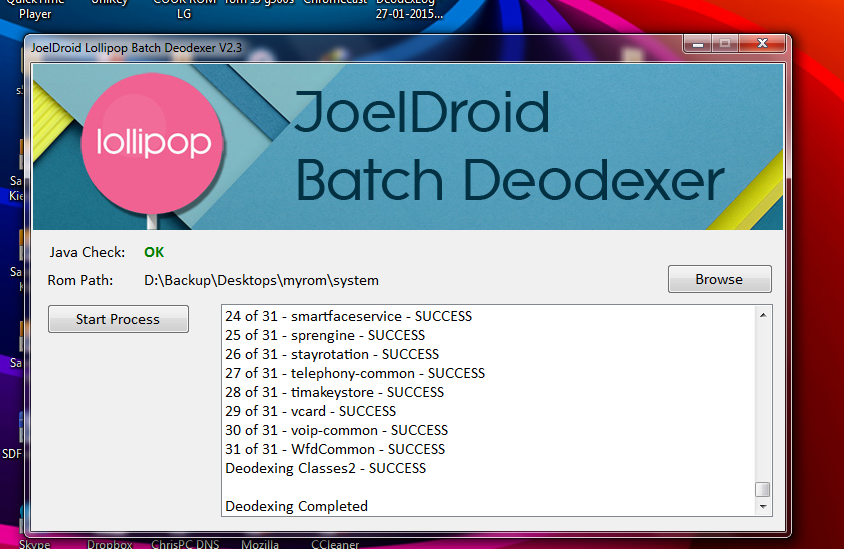
Task: Click 'Deodexing Completed' log line
Action: point(297,506)
